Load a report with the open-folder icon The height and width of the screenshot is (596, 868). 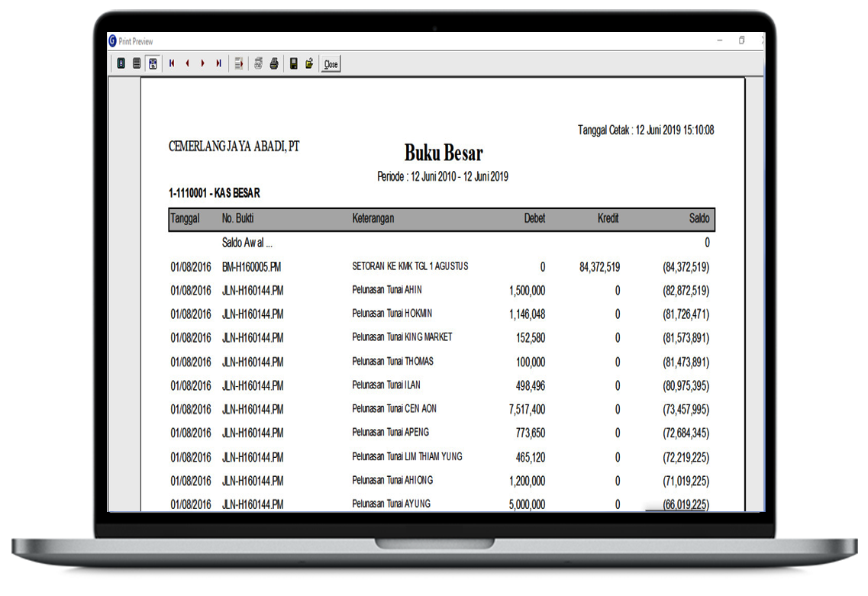309,64
